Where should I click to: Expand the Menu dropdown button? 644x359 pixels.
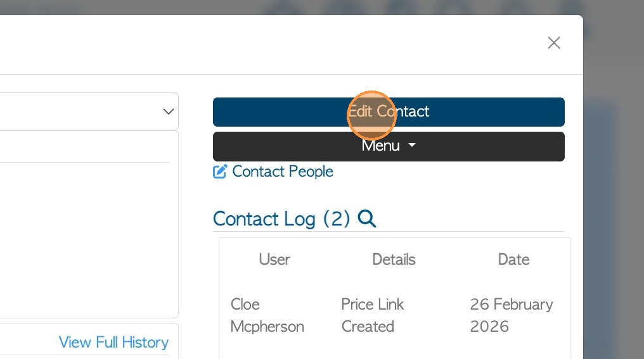point(388,146)
